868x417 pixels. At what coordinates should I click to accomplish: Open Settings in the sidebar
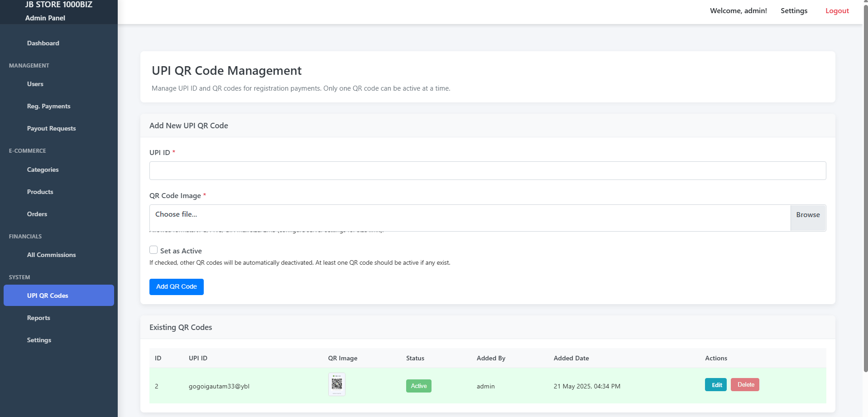point(39,340)
